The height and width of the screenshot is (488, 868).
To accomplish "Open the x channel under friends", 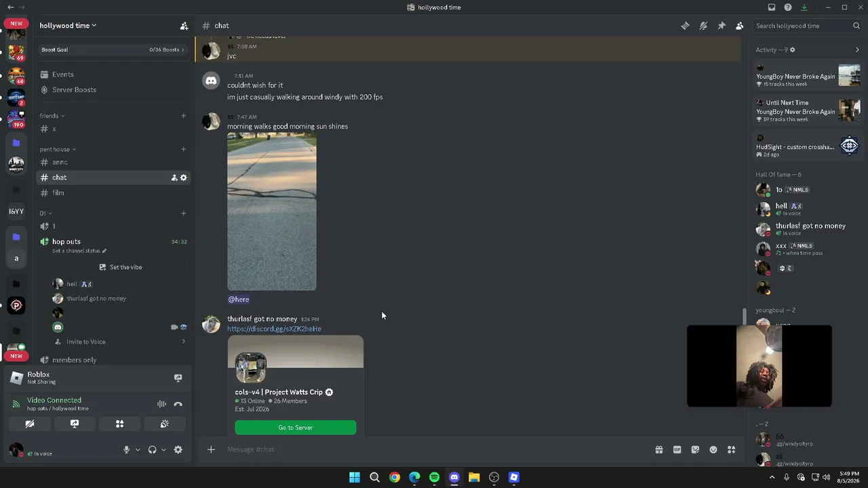I will (x=113, y=129).
